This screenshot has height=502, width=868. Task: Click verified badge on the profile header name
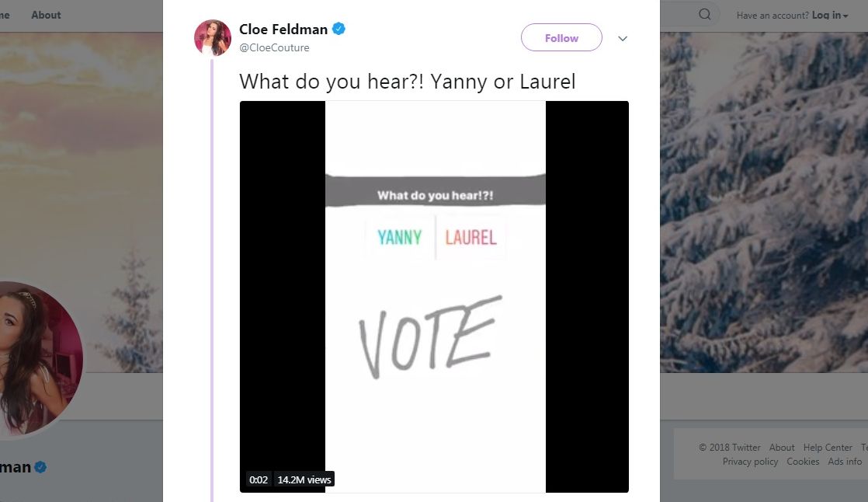41,467
